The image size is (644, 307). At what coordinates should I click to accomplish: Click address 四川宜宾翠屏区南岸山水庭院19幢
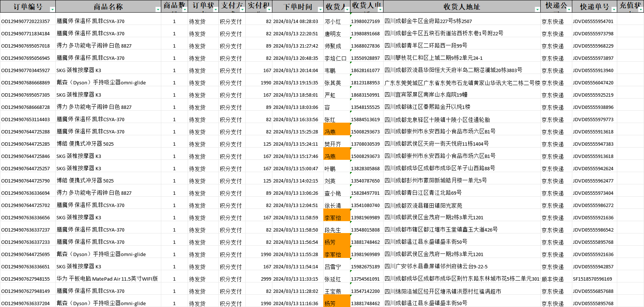(426, 95)
